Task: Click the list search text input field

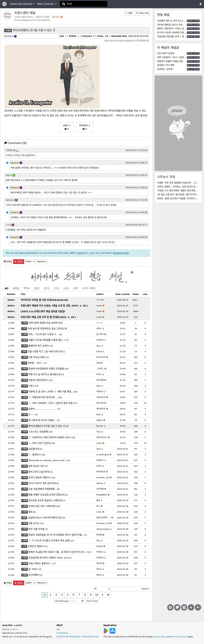Action: click(x=125, y=589)
